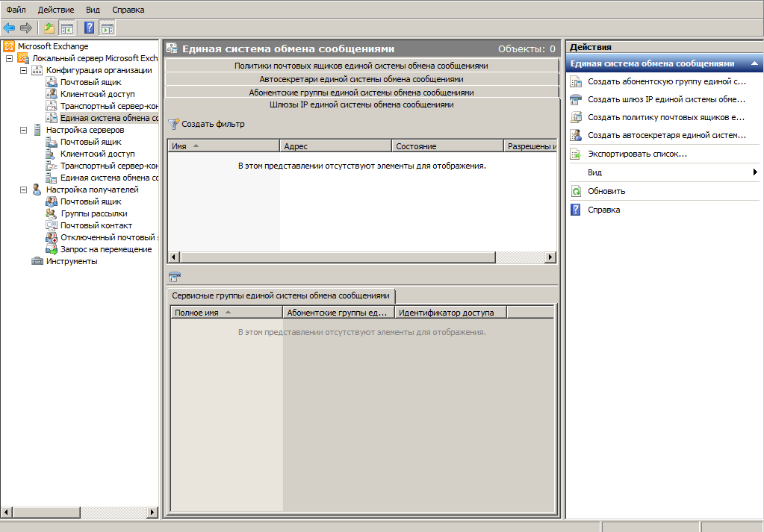The height and width of the screenshot is (532, 764).
Task: Collapse the Настройка серверов branch
Action: pyautogui.click(x=23, y=130)
